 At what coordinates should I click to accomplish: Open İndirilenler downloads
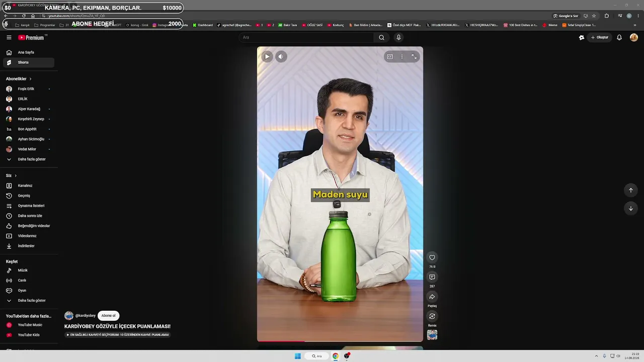29,246
